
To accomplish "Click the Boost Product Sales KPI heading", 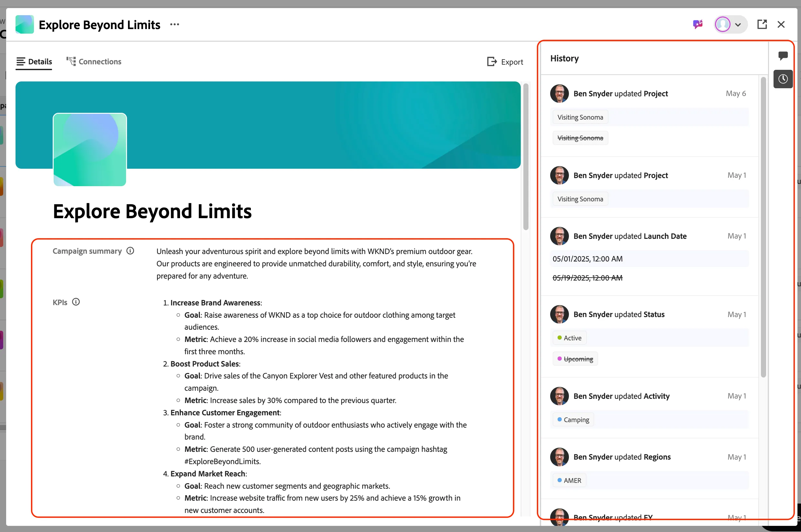I will 205,364.
